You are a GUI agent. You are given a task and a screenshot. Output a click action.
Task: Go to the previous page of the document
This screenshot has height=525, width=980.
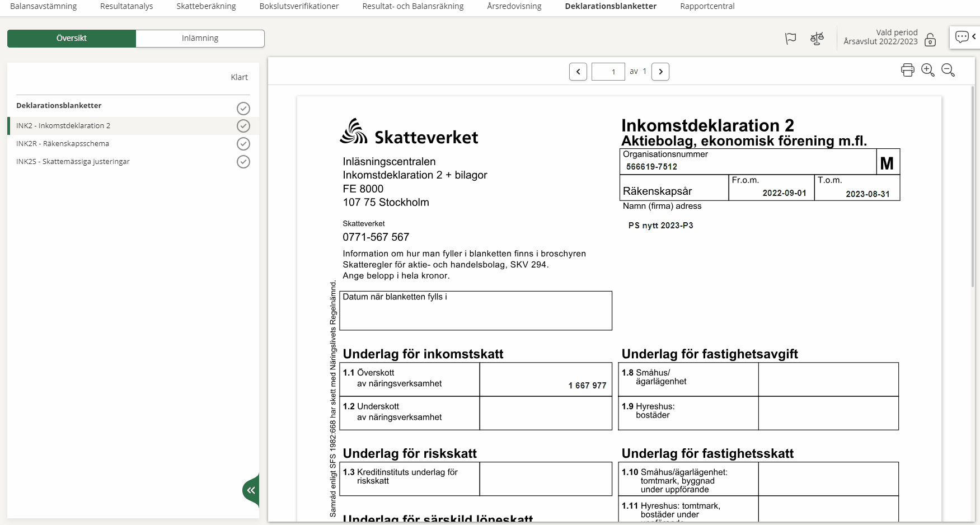(x=578, y=72)
